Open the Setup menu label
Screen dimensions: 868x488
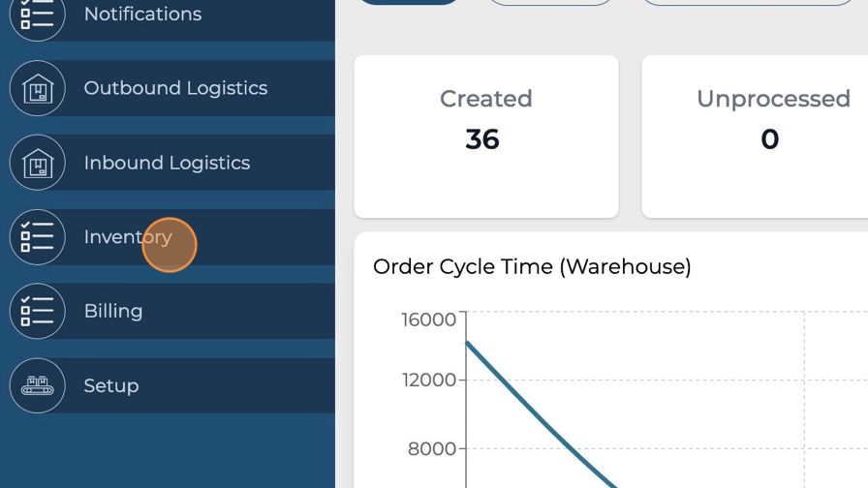point(111,385)
